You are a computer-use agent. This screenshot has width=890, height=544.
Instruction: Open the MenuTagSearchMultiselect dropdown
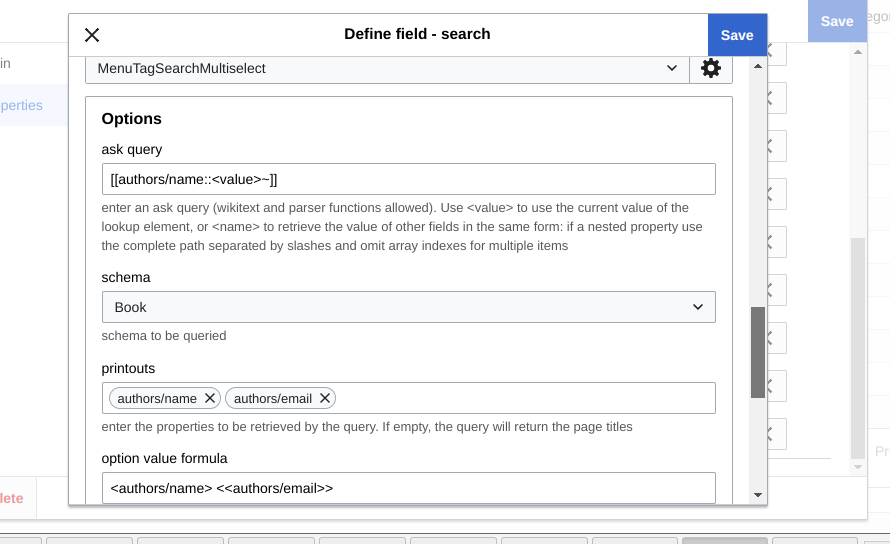pyautogui.click(x=387, y=69)
